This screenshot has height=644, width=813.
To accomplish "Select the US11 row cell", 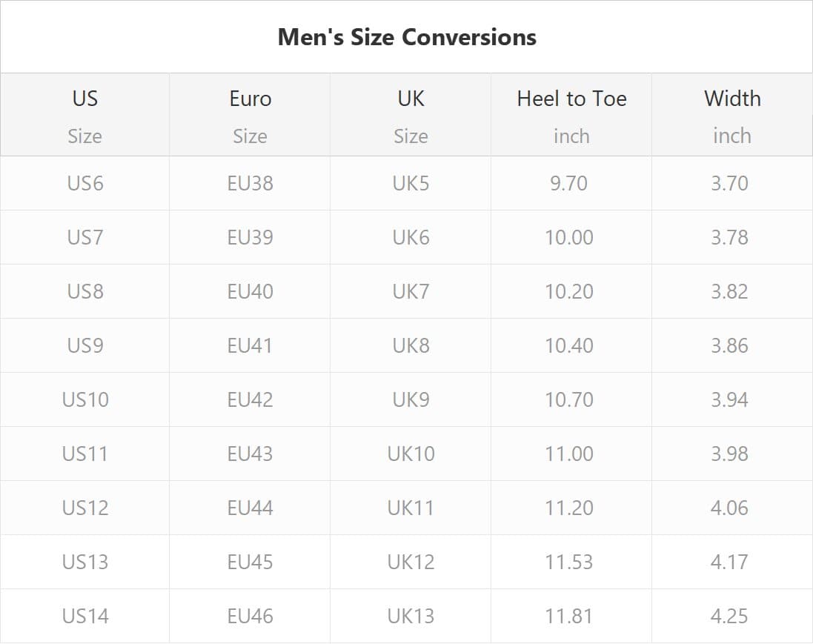I will coord(84,454).
